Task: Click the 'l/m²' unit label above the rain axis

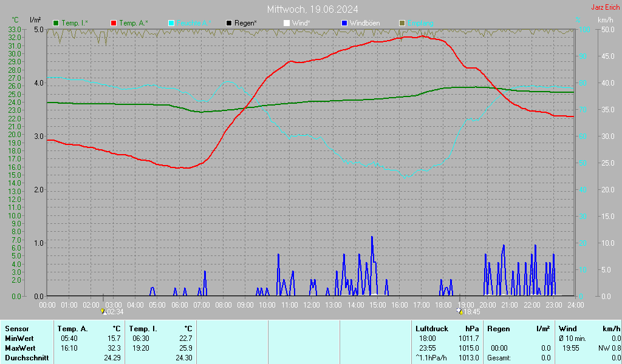Action: coord(35,20)
